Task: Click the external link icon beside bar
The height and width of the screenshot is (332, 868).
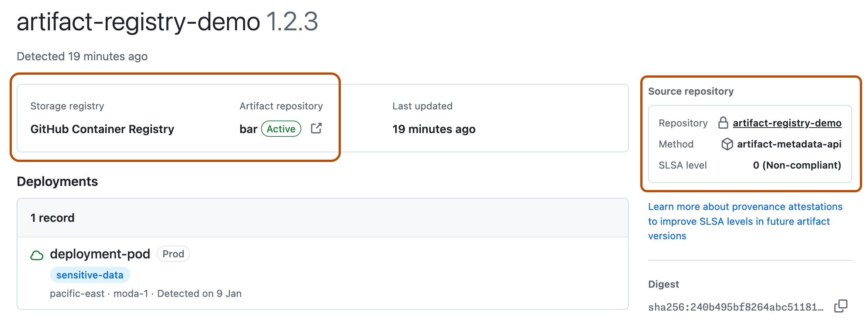Action: pos(316,128)
